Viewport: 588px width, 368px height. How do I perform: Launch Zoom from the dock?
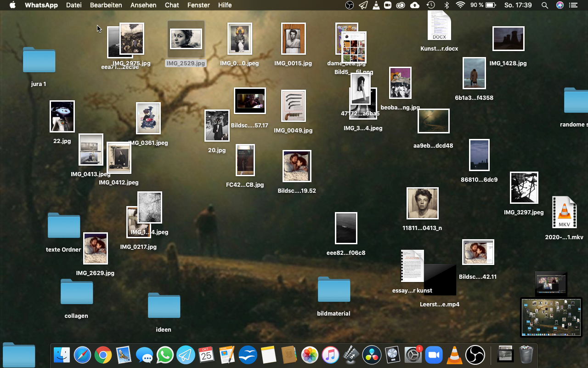coord(433,355)
